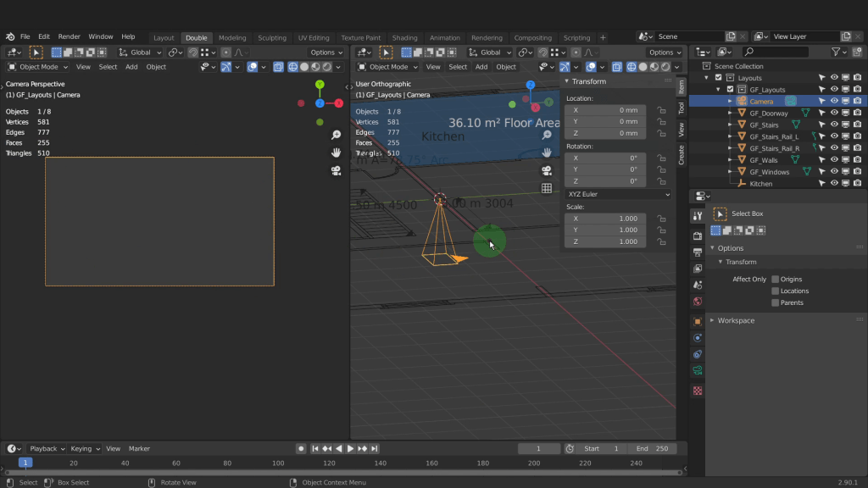Screen dimensions: 868x488
Task: Hide GF_Walls using its eye icon
Action: pyautogui.click(x=834, y=160)
